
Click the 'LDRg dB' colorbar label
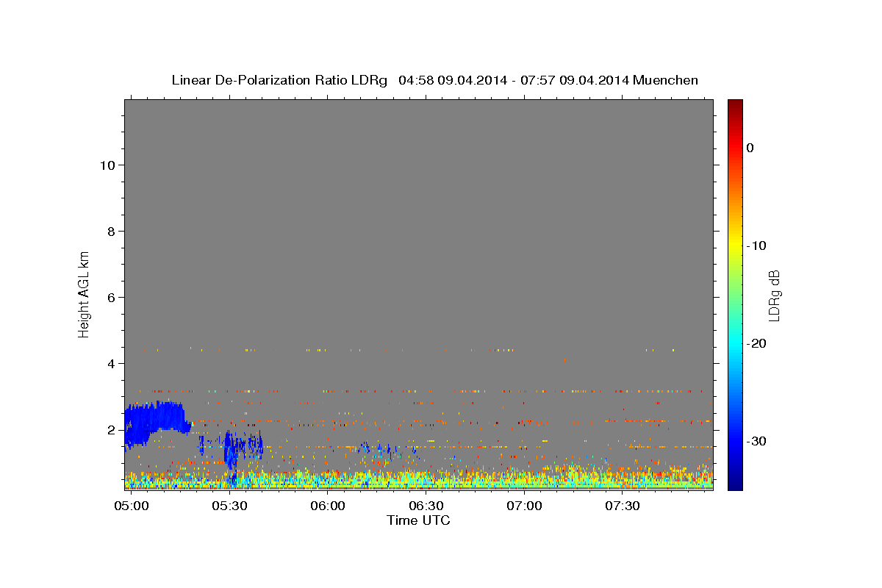tap(773, 295)
